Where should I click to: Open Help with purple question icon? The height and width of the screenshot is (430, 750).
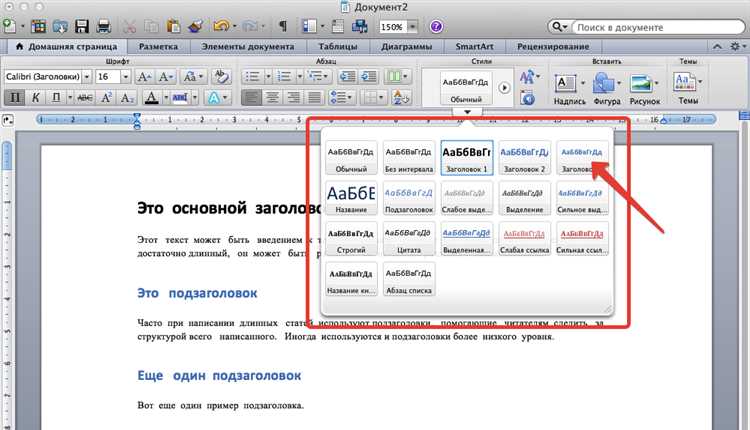(436, 27)
